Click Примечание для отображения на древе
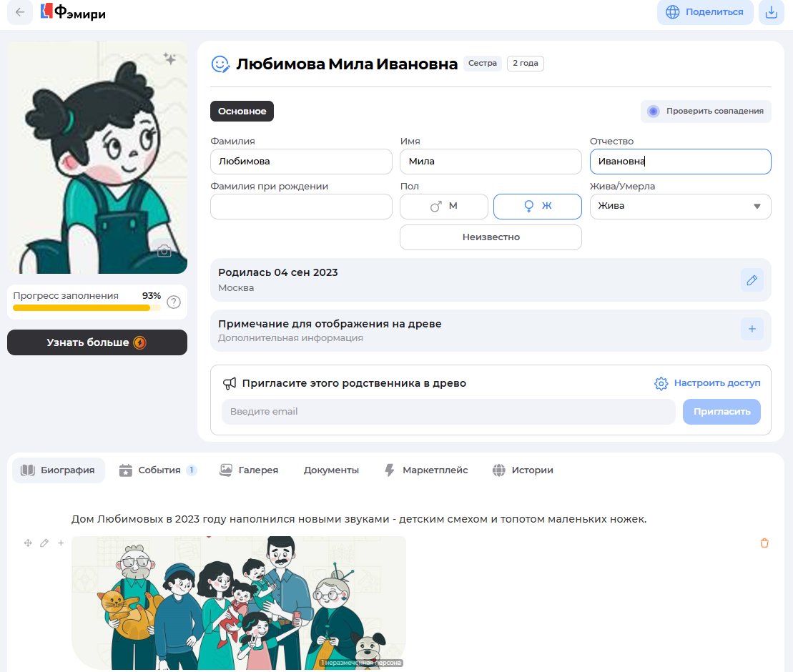 point(330,324)
